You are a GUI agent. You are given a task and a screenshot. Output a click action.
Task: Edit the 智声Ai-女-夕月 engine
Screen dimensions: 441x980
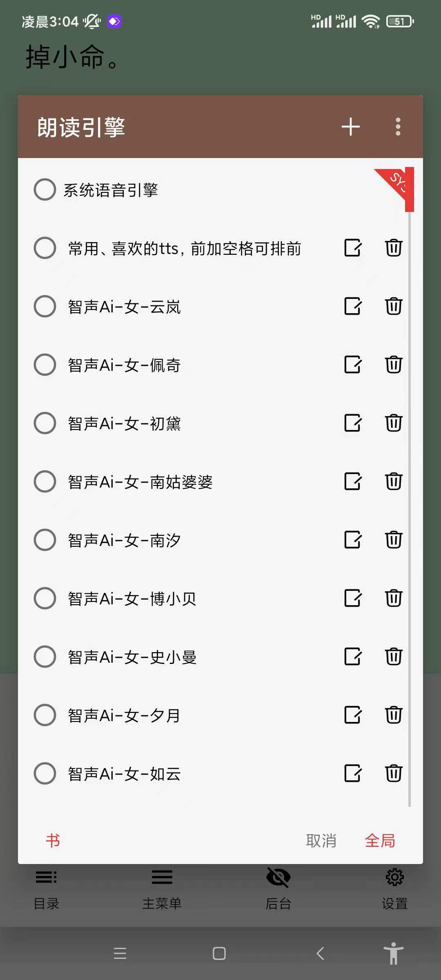(353, 715)
